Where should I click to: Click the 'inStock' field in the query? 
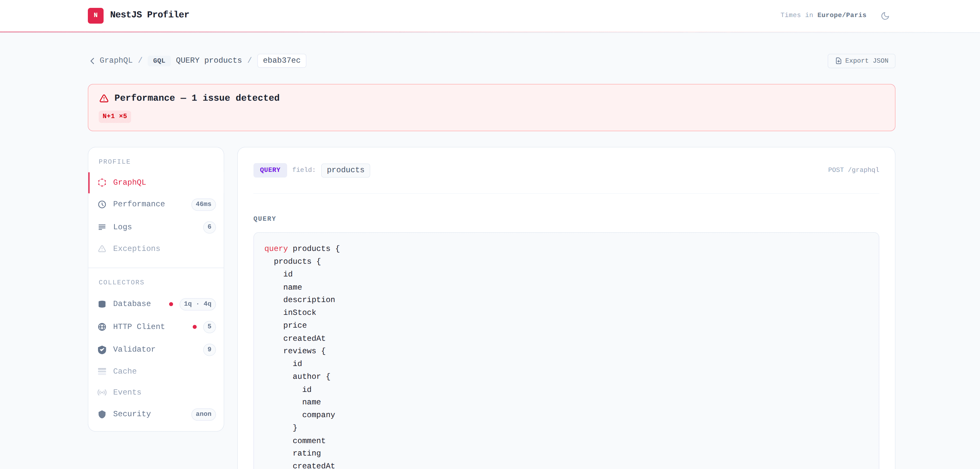tap(299, 313)
